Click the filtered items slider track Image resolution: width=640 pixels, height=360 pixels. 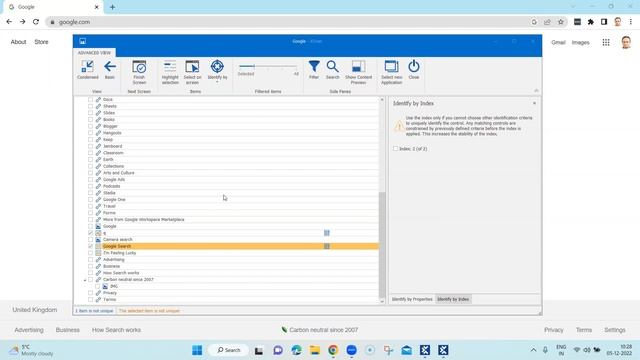click(268, 66)
